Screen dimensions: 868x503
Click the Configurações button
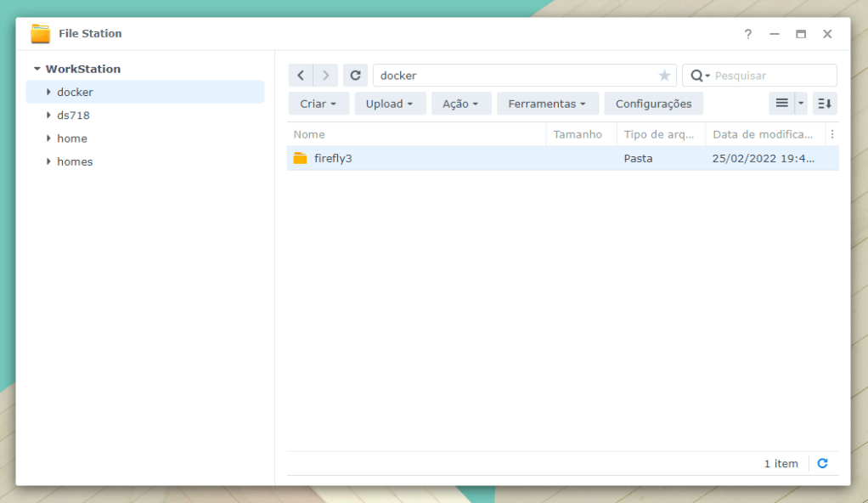653,104
